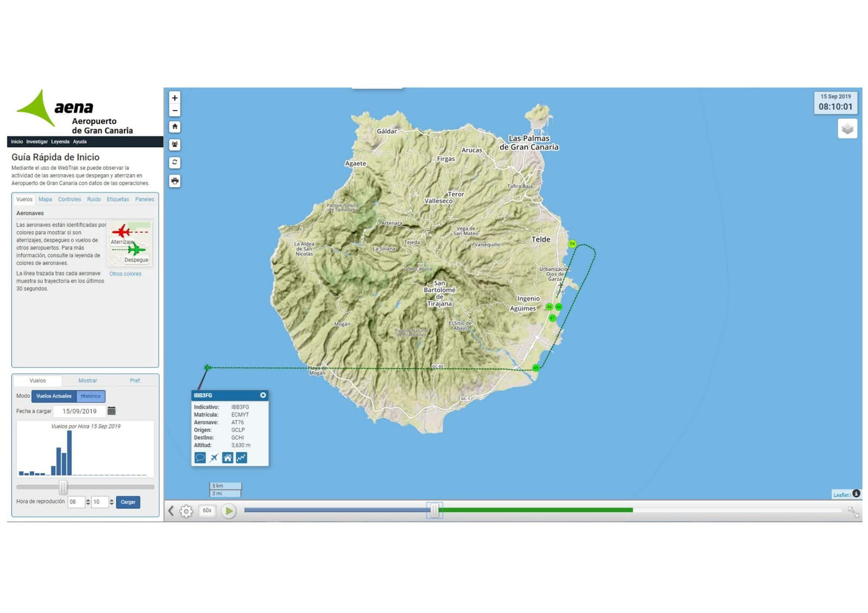Open the Investigar menu
The width and height of the screenshot is (868, 613).
(37, 142)
